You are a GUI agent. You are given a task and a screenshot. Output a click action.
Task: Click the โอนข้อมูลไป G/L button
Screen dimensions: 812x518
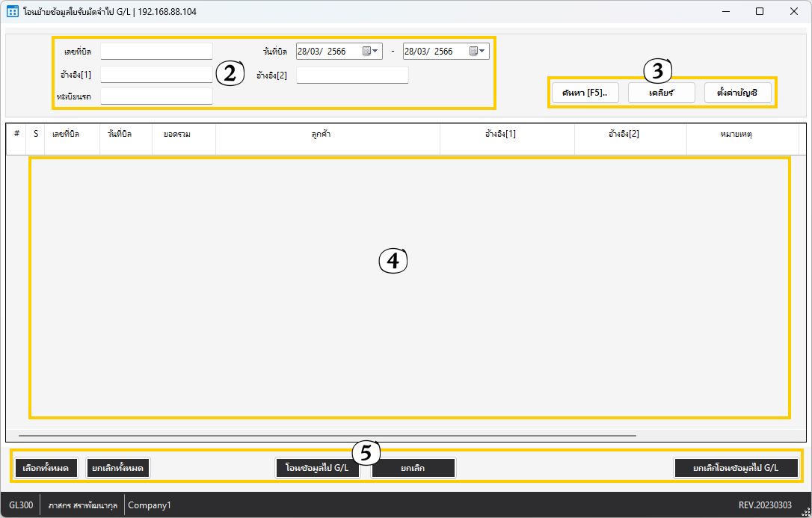[317, 468]
